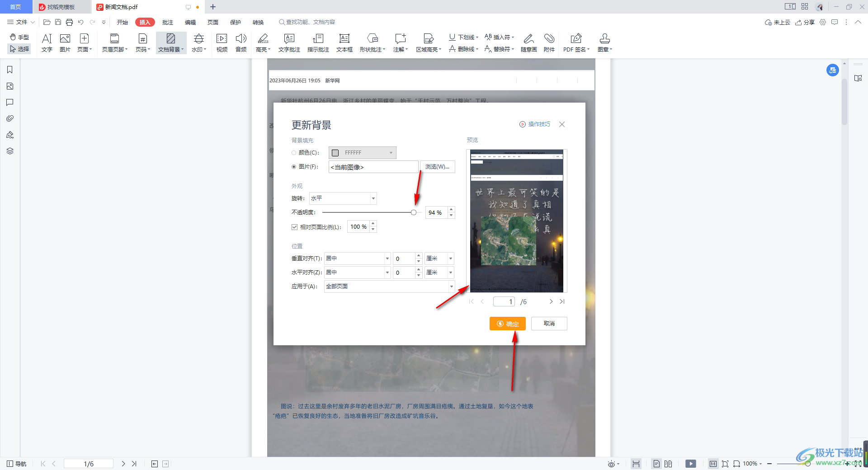Click the open folder icon
The width and height of the screenshot is (868, 470).
coord(47,22)
